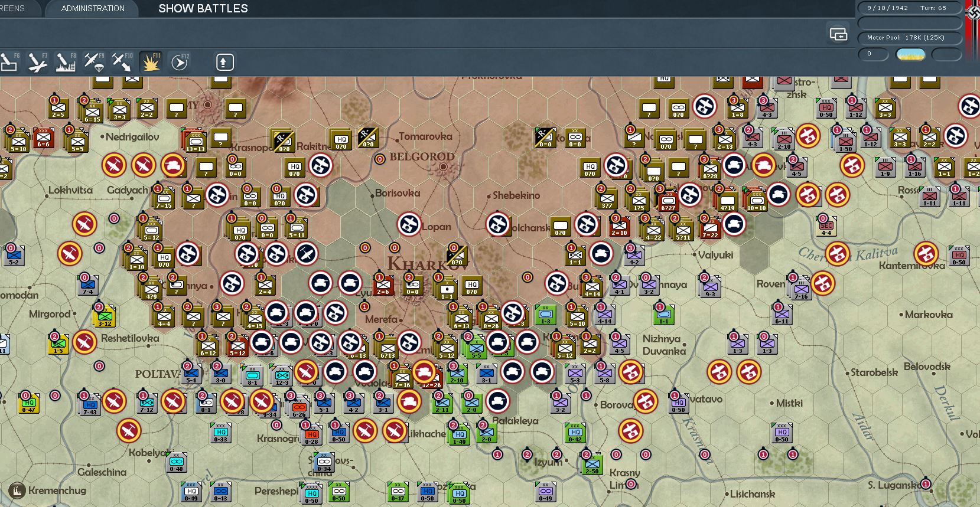Viewport: 980px width, 507px height.
Task: Select the red 6=6 unit counter
Action: click(43, 138)
